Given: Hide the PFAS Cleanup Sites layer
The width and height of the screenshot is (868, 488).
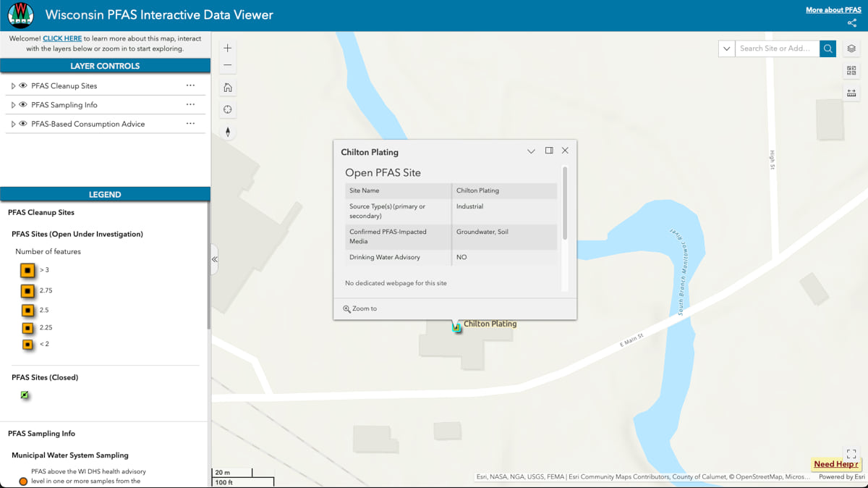Looking at the screenshot, I should coord(23,85).
